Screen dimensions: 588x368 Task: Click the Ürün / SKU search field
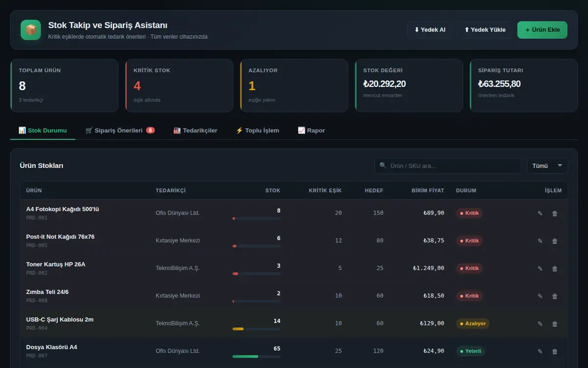(448, 166)
